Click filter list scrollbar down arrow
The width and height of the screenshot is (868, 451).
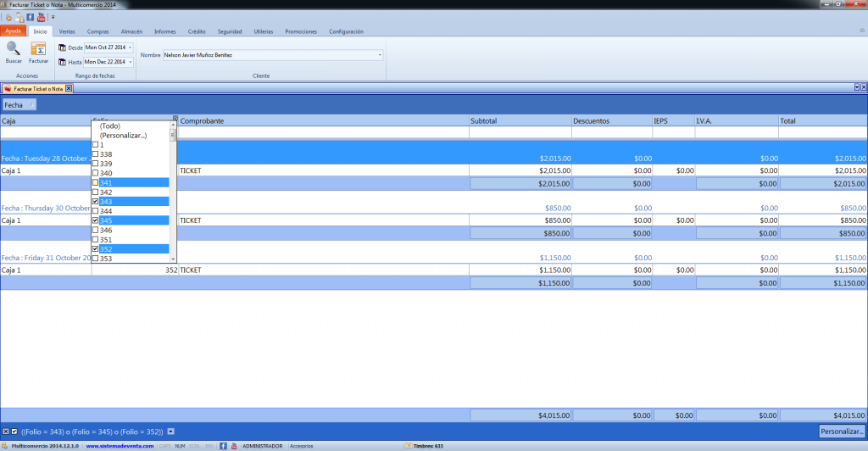[x=173, y=259]
